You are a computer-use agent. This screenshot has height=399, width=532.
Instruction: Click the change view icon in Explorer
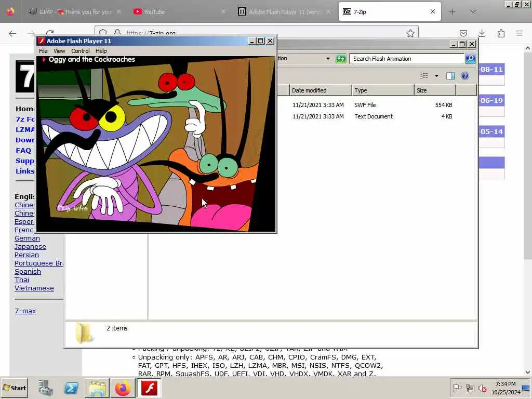coord(424,76)
